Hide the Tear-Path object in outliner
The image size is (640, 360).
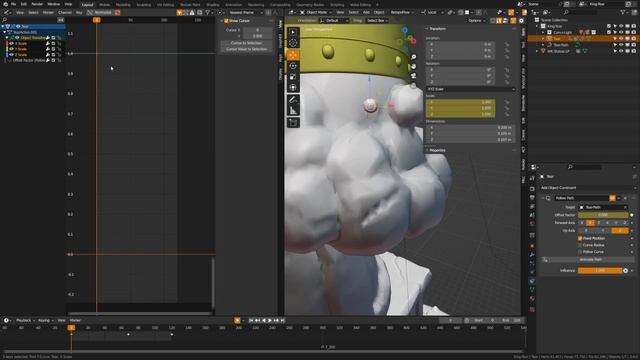point(621,45)
